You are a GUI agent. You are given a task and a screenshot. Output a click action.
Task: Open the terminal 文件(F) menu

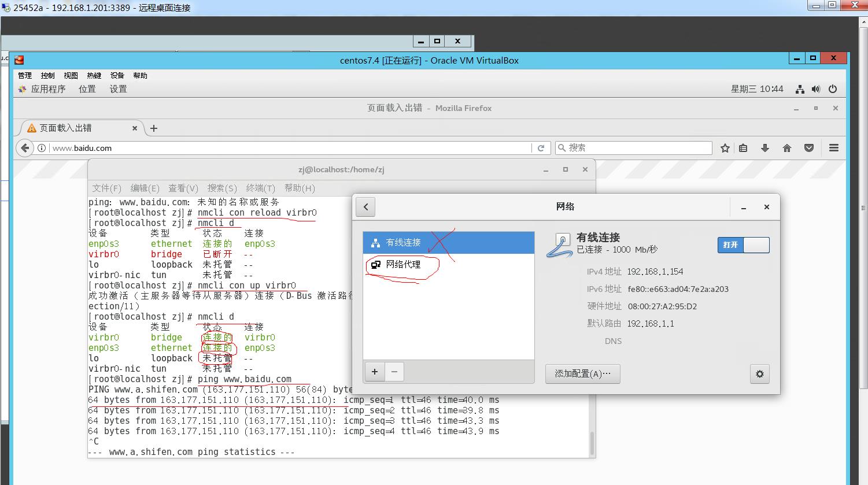pos(106,188)
